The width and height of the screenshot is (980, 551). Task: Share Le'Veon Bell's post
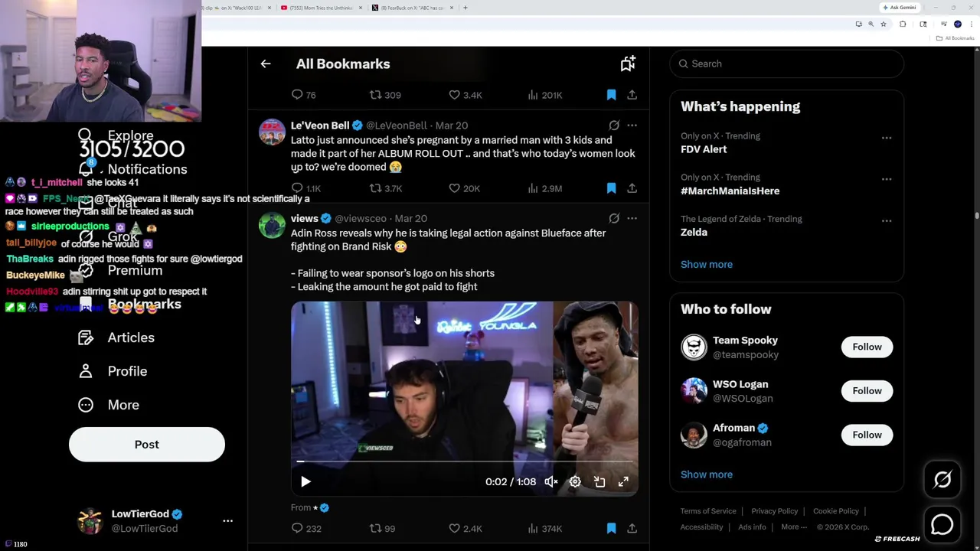point(632,188)
